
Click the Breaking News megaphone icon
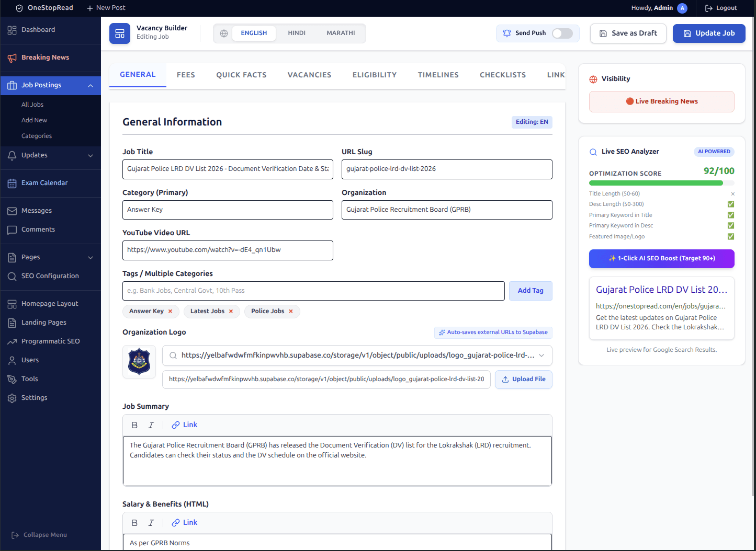(x=12, y=58)
